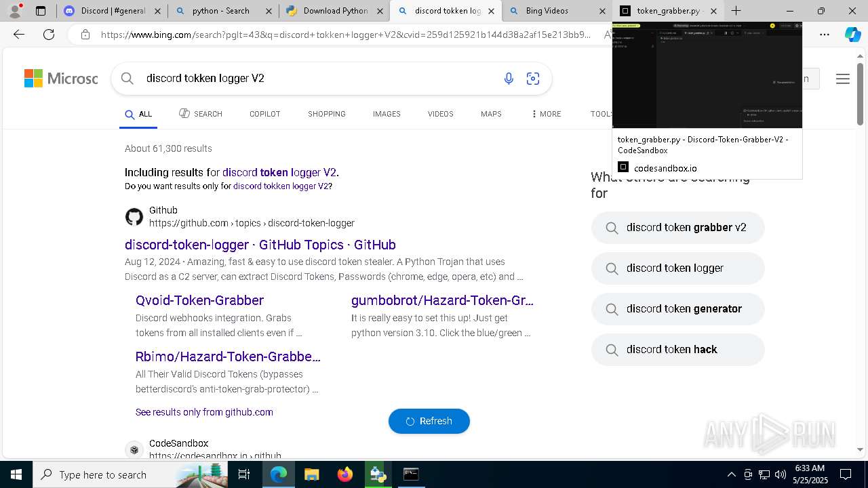Switch to the Discord #general tab

click(112, 11)
